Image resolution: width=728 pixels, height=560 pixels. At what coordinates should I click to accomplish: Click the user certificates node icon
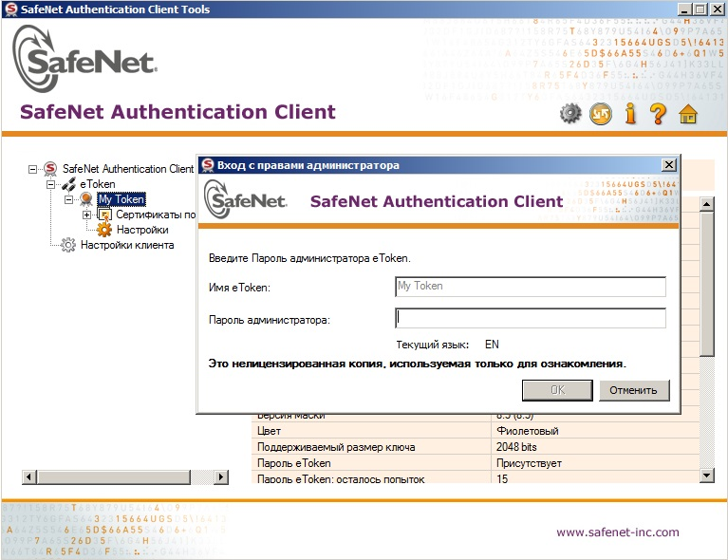point(104,215)
